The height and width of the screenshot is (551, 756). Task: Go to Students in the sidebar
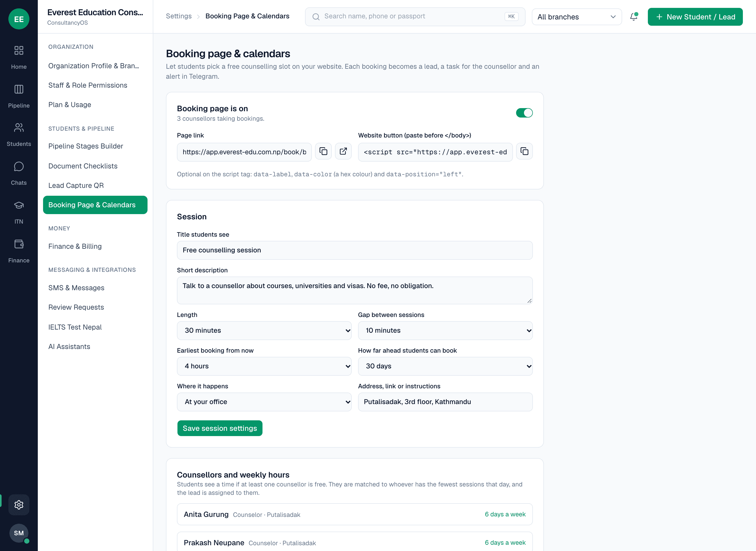[19, 134]
